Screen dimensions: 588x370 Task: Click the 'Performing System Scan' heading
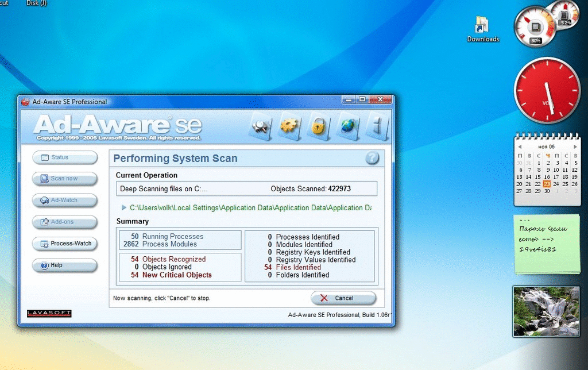175,159
